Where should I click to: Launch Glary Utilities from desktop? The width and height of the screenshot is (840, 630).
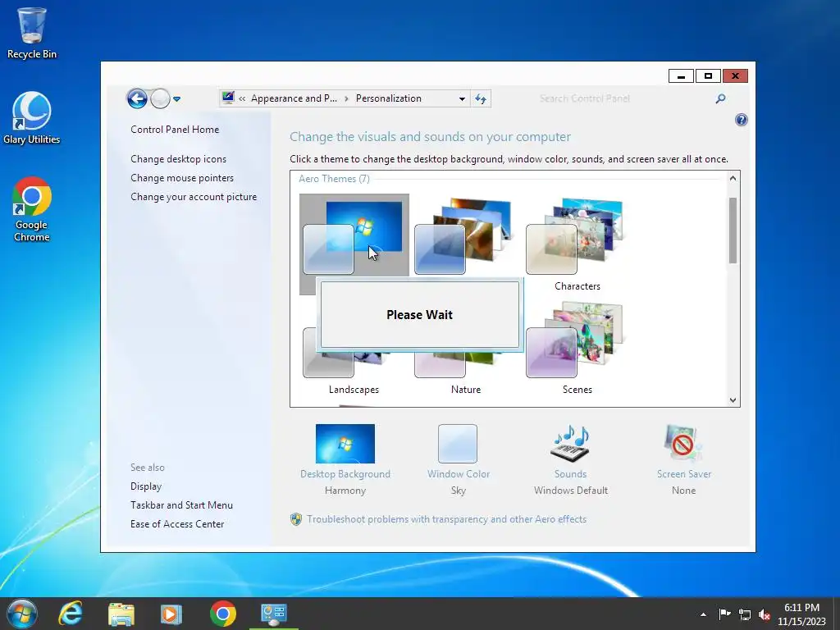(x=32, y=118)
